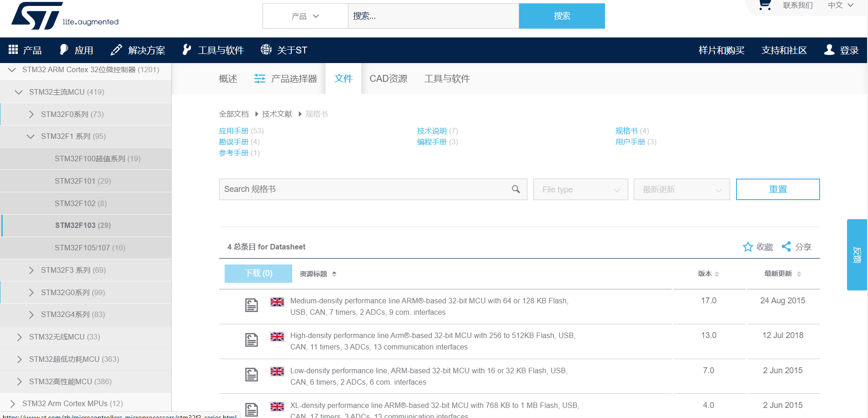Sort by resource title column arrows
868x418 pixels.
pos(334,274)
